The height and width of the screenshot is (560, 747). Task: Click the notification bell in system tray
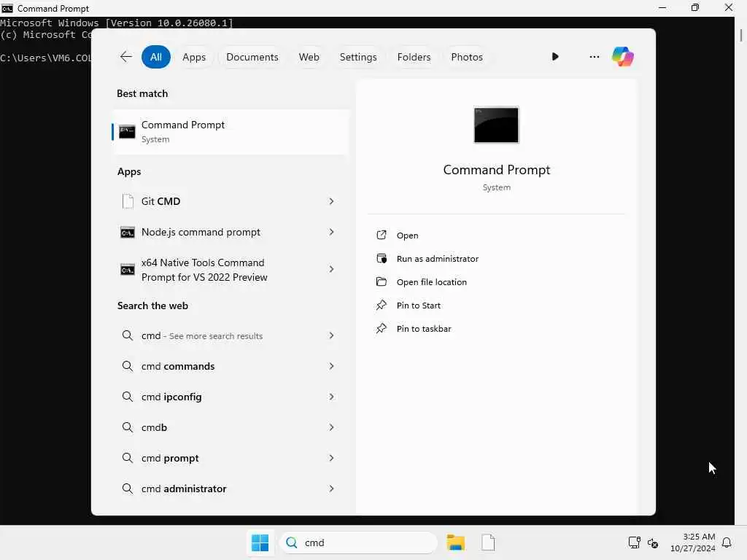click(x=727, y=542)
